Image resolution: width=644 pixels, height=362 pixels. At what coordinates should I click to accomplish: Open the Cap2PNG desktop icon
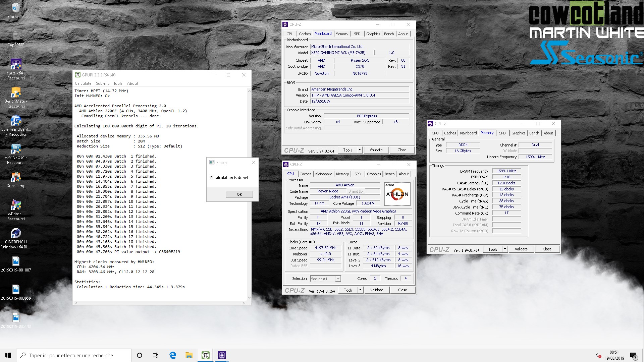point(16,39)
